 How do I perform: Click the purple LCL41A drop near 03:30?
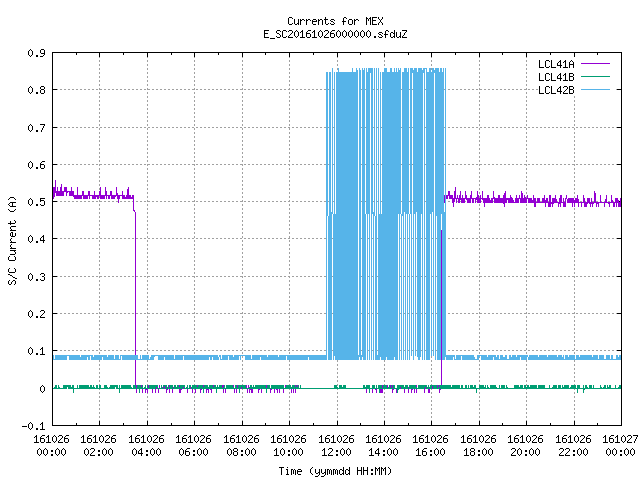click(135, 298)
